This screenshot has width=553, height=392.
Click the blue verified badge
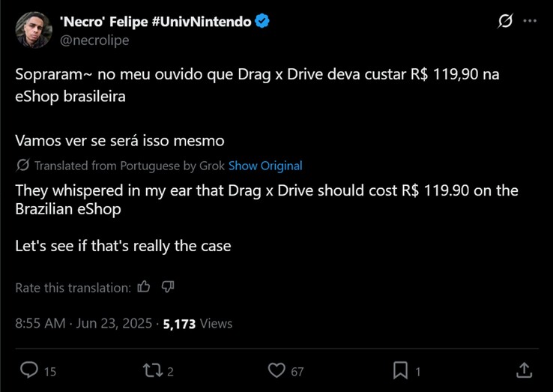pyautogui.click(x=262, y=22)
